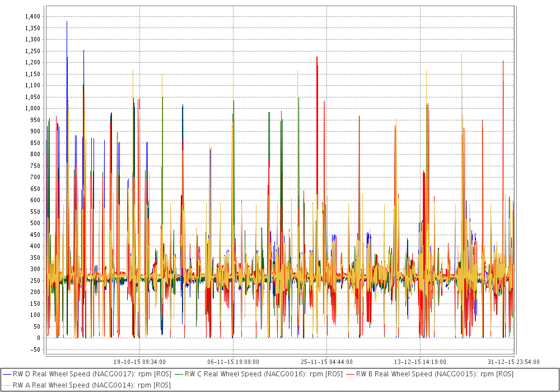Viewport: 560px width, 392px height.
Task: Click the blue line swatch for RW D
Action: (7, 374)
